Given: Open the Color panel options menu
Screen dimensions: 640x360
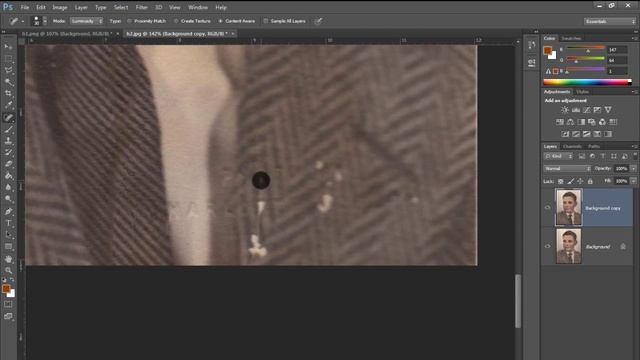Looking at the screenshot, I should click(634, 38).
